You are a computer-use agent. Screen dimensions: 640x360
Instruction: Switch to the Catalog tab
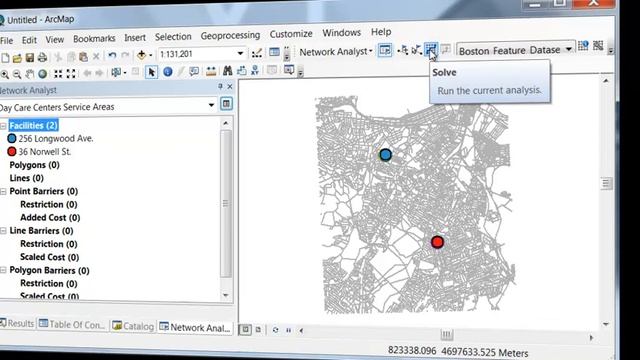pyautogui.click(x=133, y=326)
